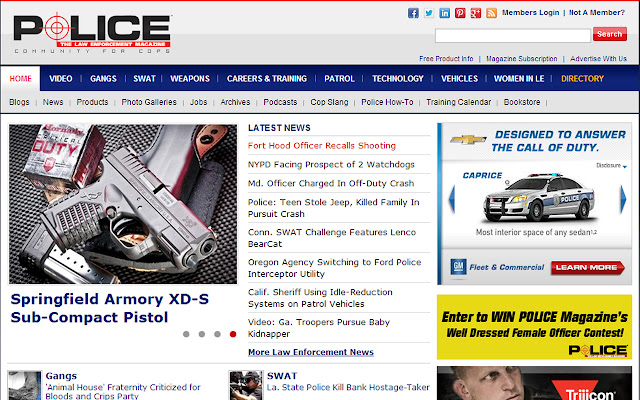
Task: Open the Free Product Info link
Action: tap(446, 59)
